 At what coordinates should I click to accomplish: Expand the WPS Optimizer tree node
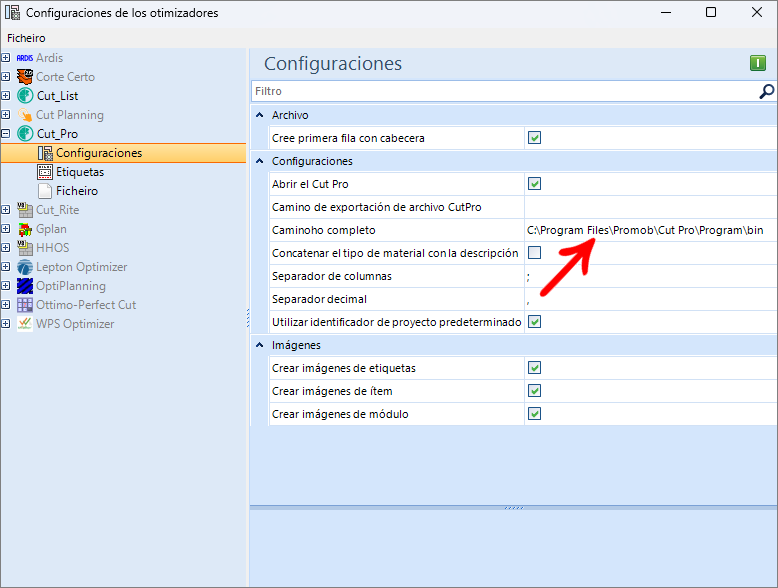pyautogui.click(x=5, y=324)
